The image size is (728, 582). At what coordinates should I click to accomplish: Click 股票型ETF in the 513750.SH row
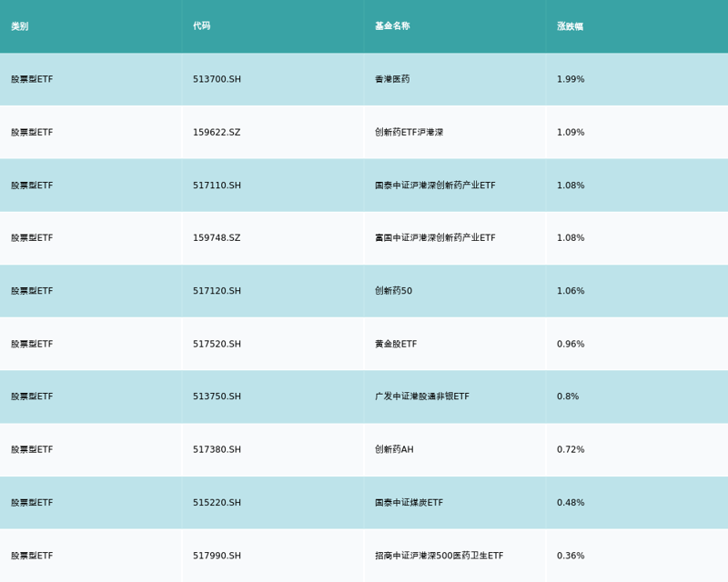tap(32, 396)
